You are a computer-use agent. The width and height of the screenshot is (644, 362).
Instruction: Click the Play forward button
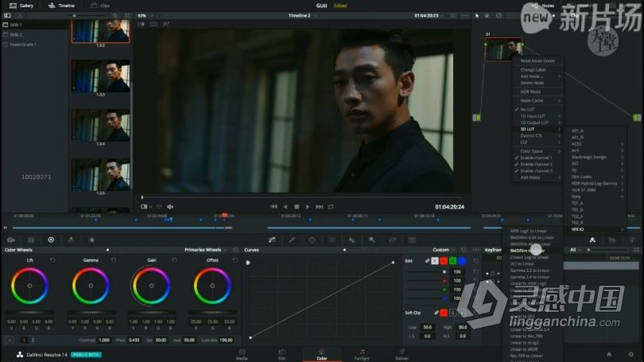click(x=308, y=207)
